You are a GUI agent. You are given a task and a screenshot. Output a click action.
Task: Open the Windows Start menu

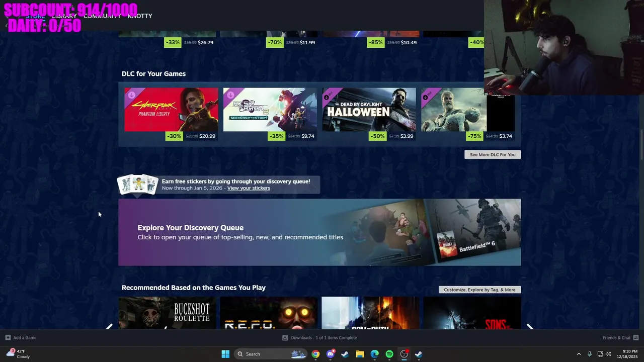[x=225, y=354]
